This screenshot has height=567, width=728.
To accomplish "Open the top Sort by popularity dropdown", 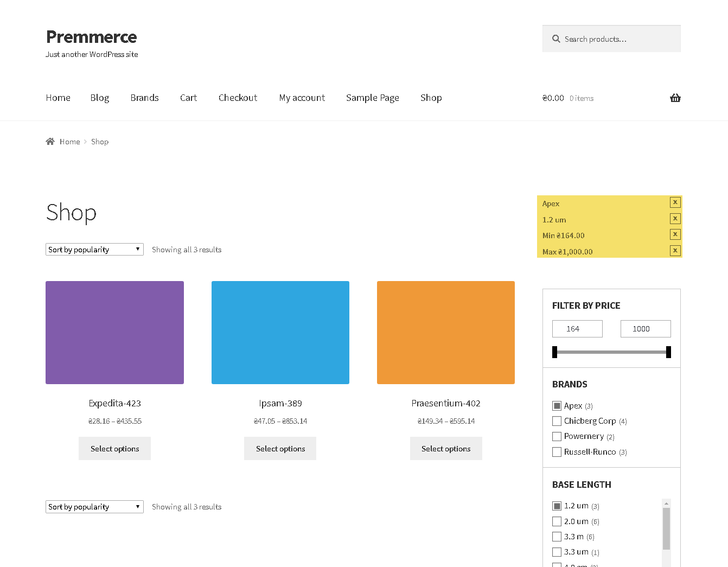I will (x=94, y=250).
